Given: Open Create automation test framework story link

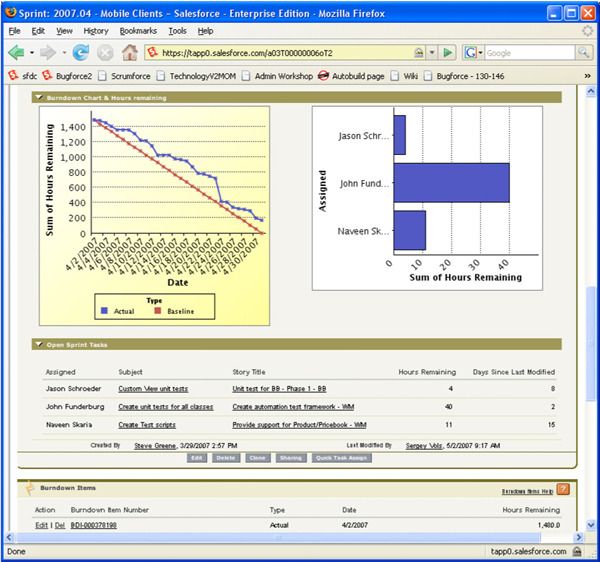Looking at the screenshot, I should [293, 407].
